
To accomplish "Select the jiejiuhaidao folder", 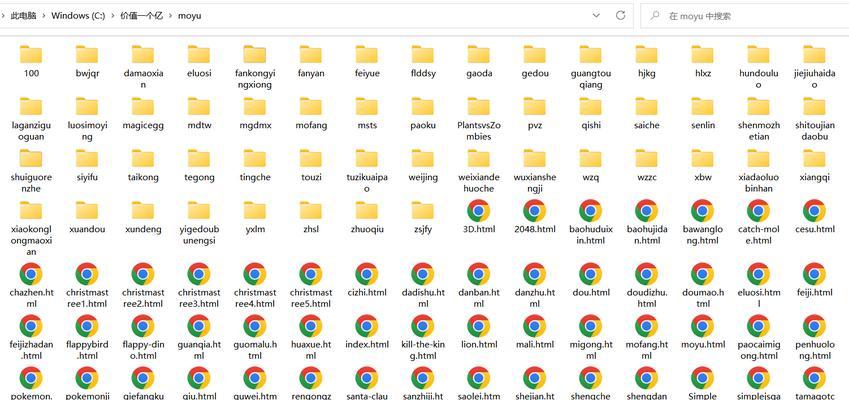I will click(814, 54).
